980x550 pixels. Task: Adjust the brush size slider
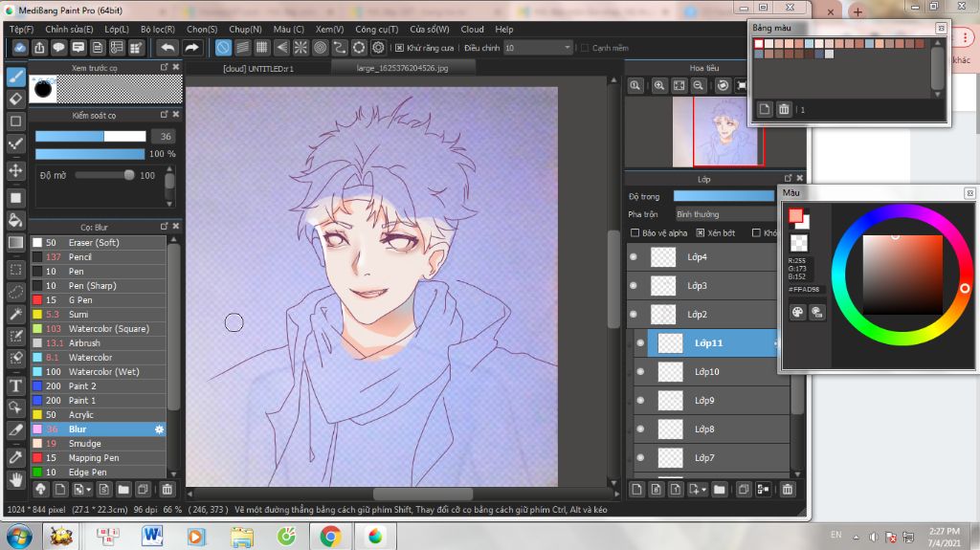pyautogui.click(x=91, y=136)
